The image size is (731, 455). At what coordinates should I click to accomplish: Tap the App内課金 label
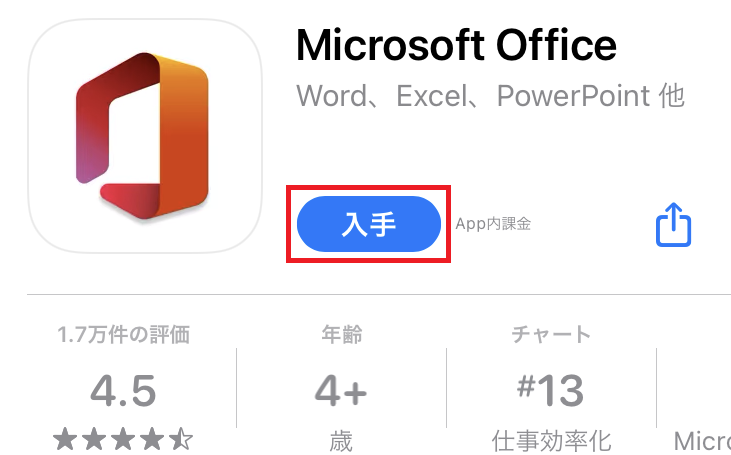tap(493, 224)
